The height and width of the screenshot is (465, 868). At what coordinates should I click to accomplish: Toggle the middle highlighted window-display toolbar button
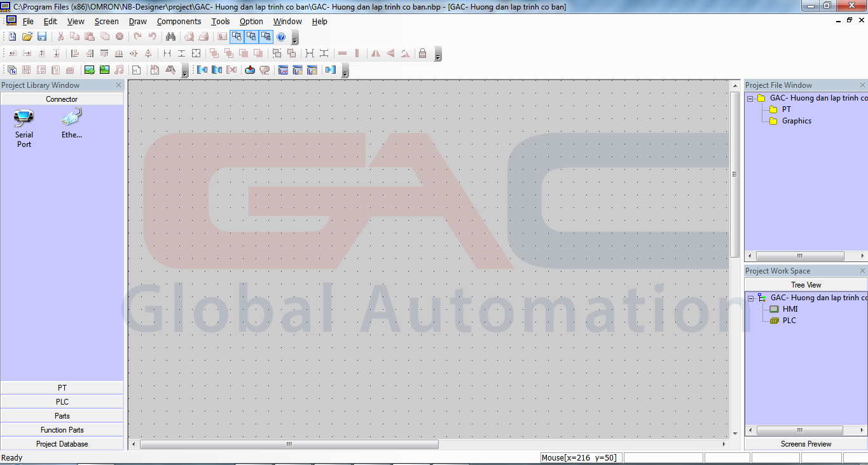click(x=251, y=37)
